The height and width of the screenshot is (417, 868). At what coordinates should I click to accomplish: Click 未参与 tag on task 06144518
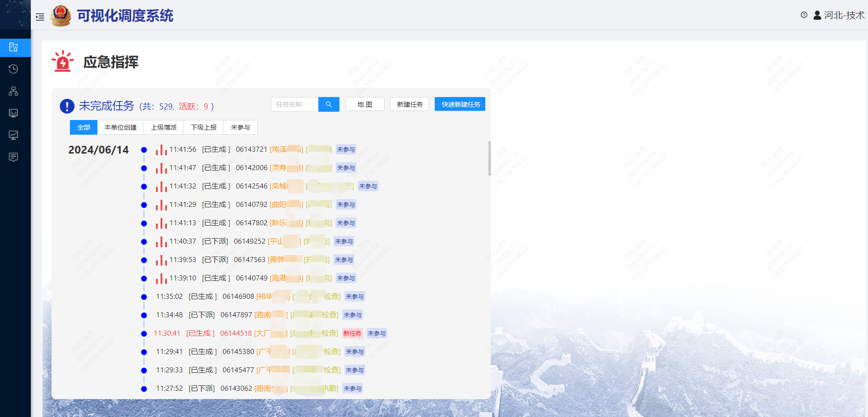click(x=377, y=333)
